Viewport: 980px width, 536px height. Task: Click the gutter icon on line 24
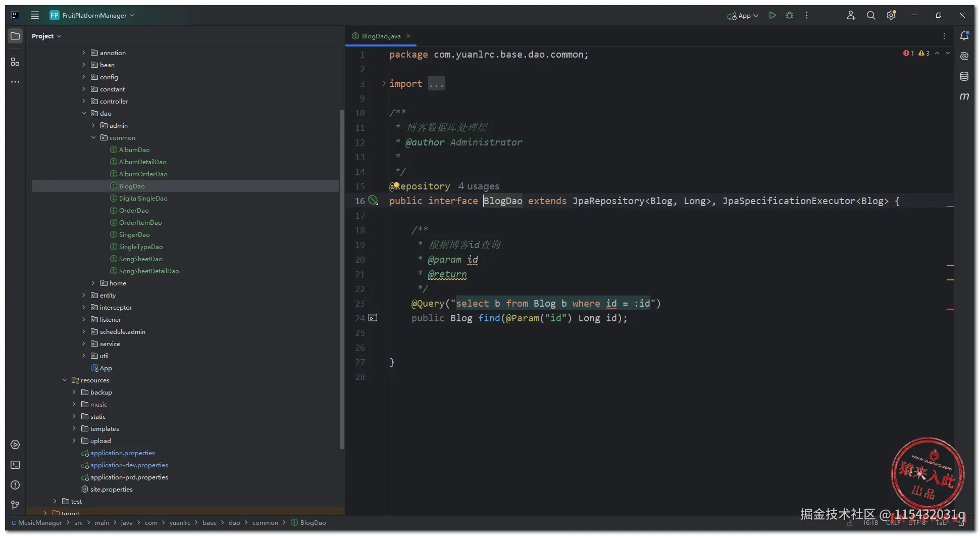click(x=373, y=318)
